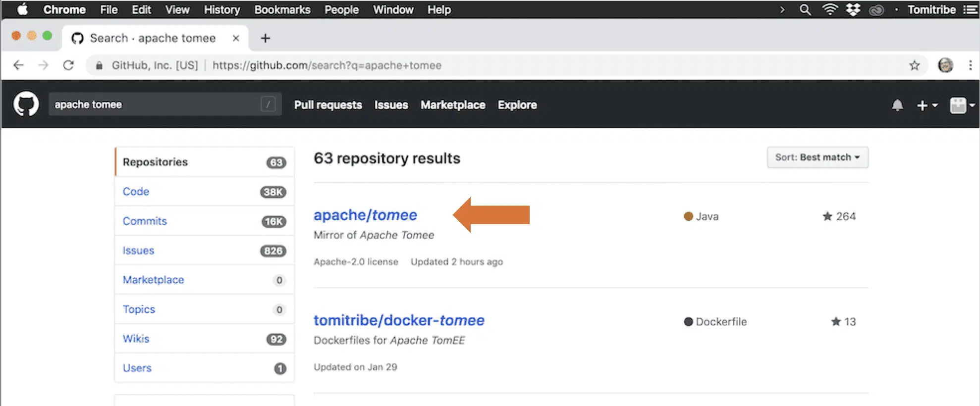Open the plus create-new dropdown

pyautogui.click(x=926, y=105)
